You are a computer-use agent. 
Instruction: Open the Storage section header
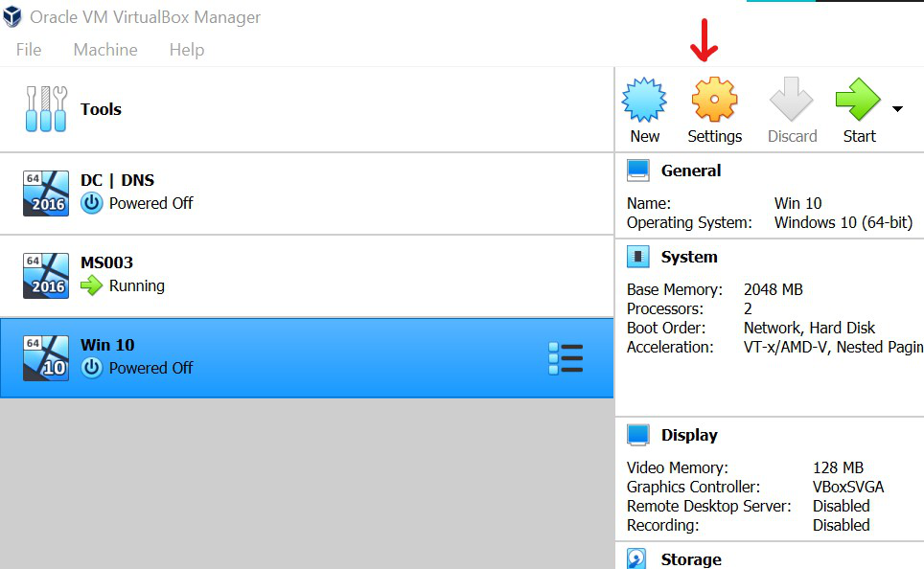(691, 559)
